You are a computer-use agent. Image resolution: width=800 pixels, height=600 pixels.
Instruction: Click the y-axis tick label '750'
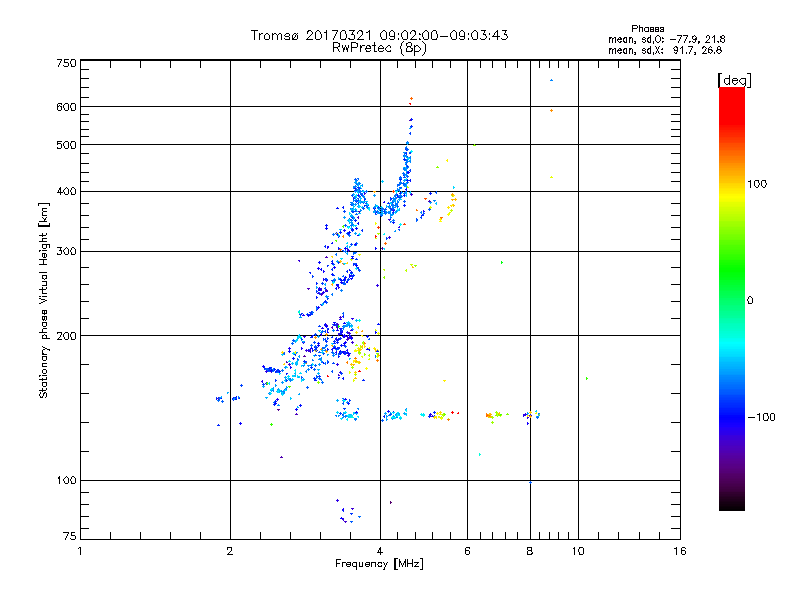66,63
